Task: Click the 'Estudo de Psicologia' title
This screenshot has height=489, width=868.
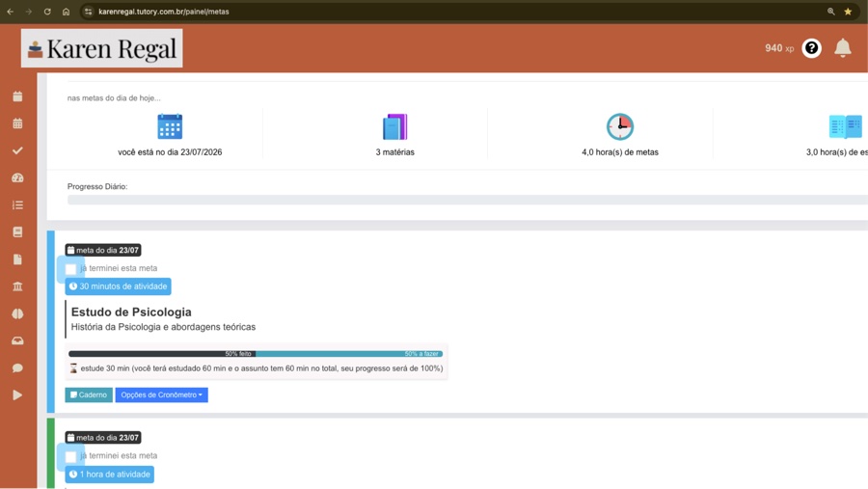Action: (x=131, y=312)
